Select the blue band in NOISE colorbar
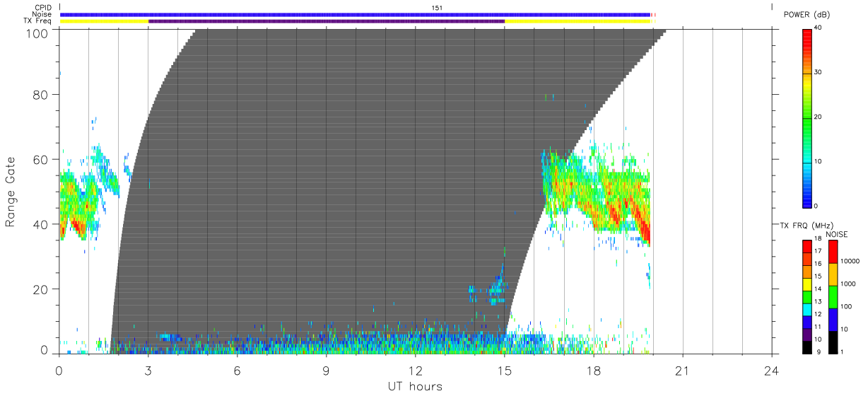Screen dimensions: 868x401 [833, 320]
